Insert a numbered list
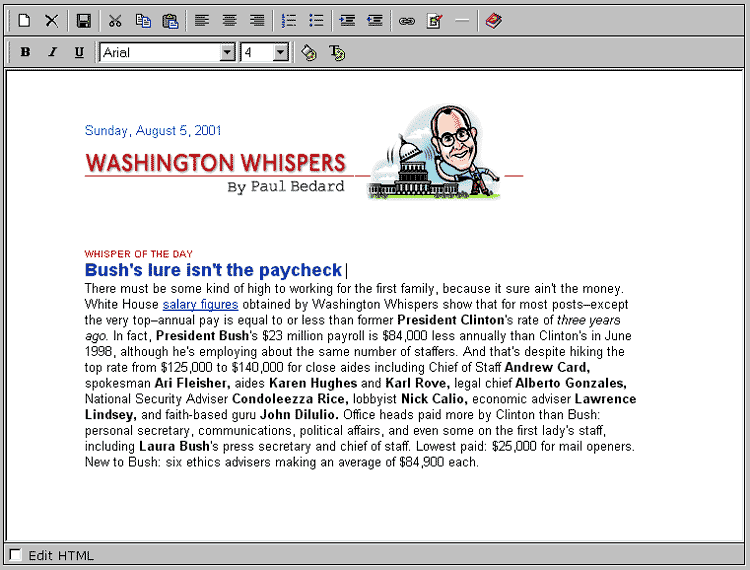Screen dimensions: 750x570 coord(289,20)
